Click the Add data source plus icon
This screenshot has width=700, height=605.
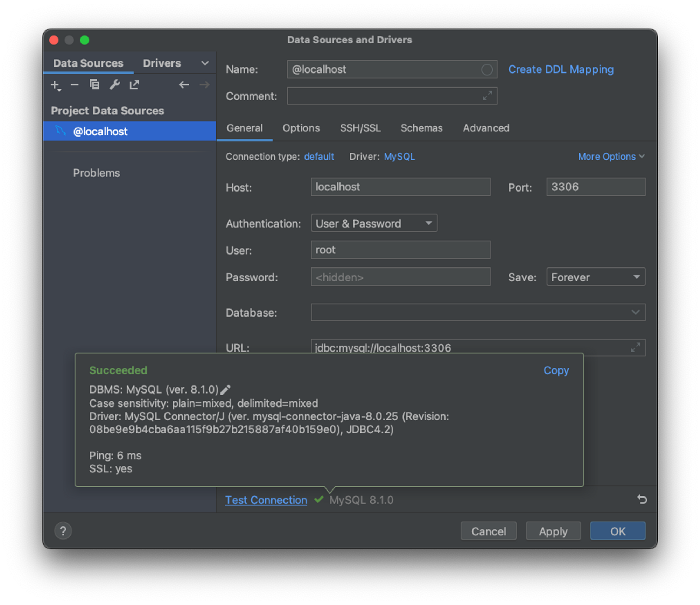coord(55,85)
